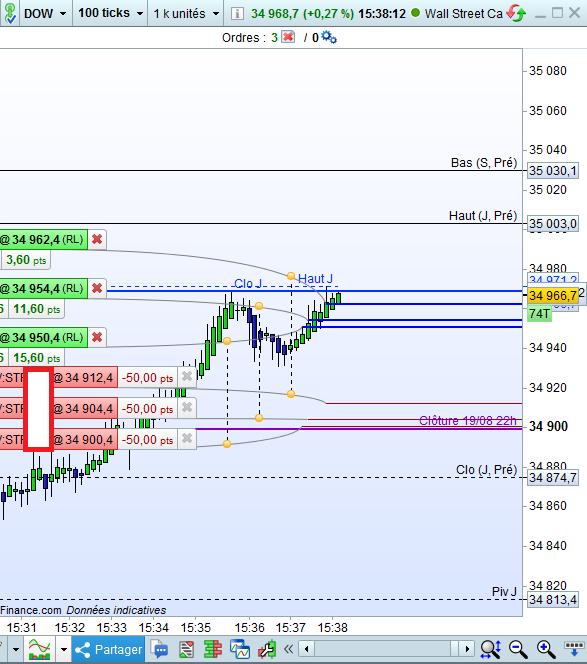Open the chart windows icon
The height and width of the screenshot is (664, 587).
(240, 649)
